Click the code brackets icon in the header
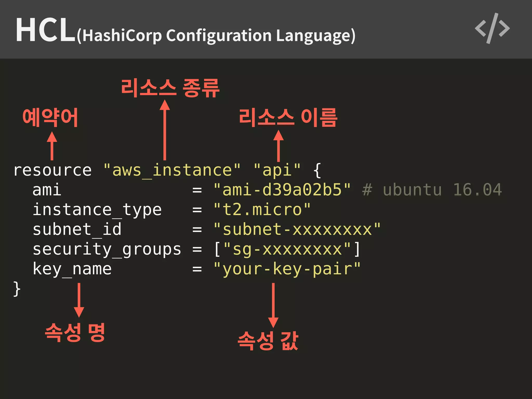532x399 pixels. click(x=492, y=28)
